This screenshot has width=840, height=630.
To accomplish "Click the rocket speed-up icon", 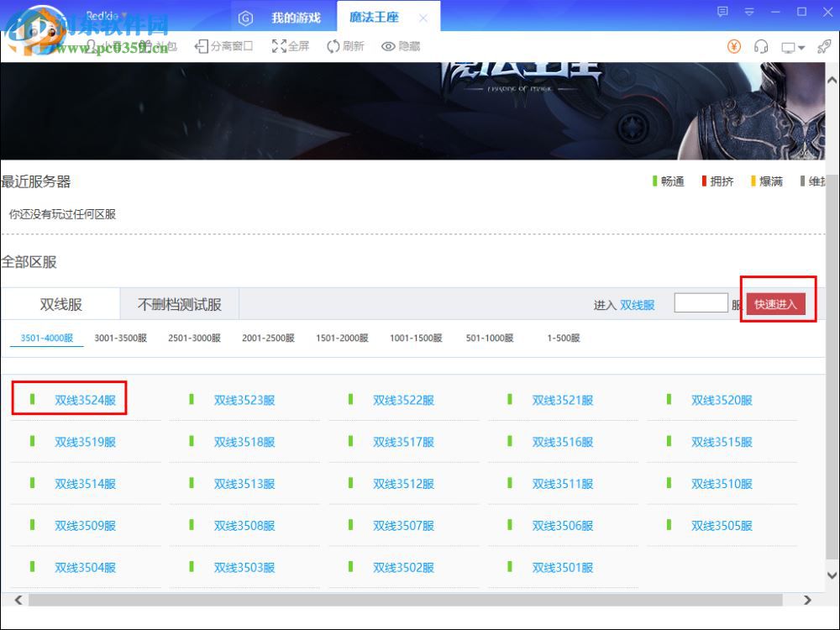I will click(824, 46).
